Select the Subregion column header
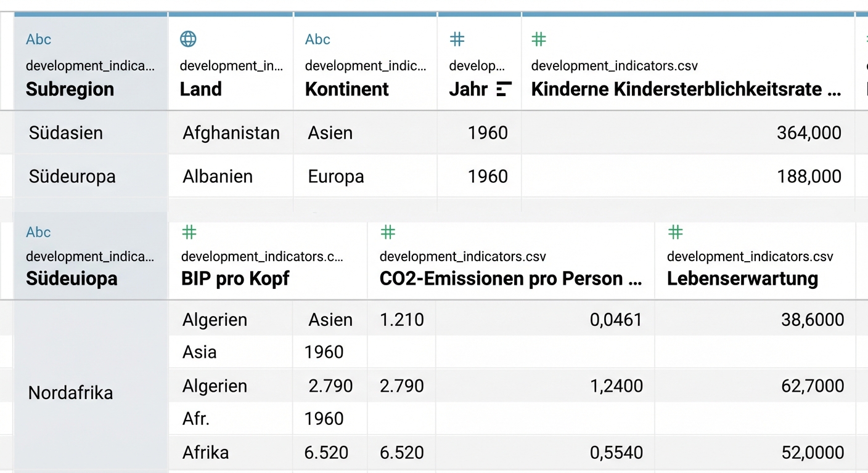The height and width of the screenshot is (473, 868). coord(70,89)
